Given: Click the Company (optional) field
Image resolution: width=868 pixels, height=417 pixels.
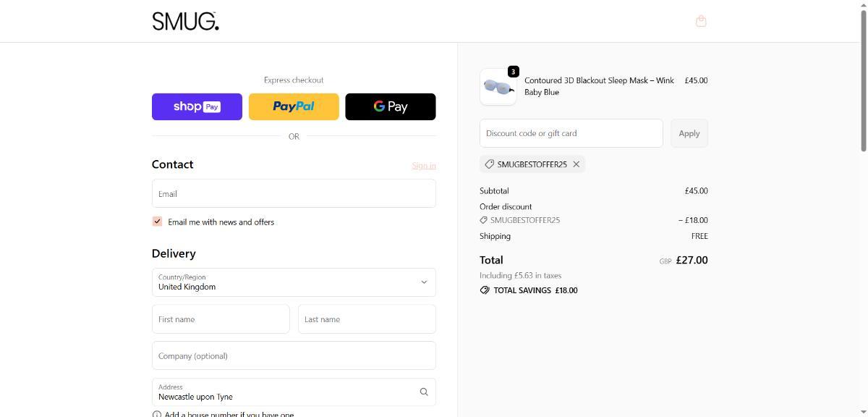Looking at the screenshot, I should [x=294, y=355].
